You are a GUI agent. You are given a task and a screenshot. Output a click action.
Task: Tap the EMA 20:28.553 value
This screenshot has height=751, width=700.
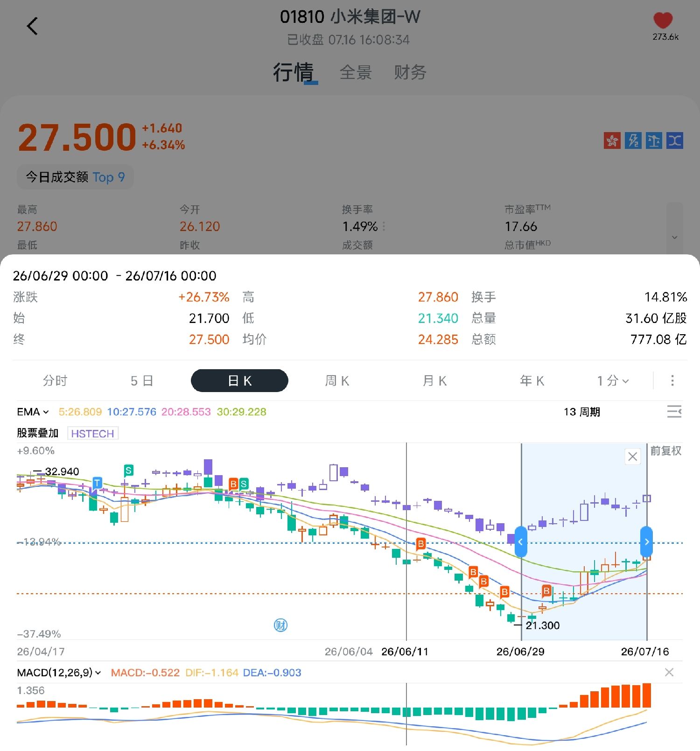186,412
